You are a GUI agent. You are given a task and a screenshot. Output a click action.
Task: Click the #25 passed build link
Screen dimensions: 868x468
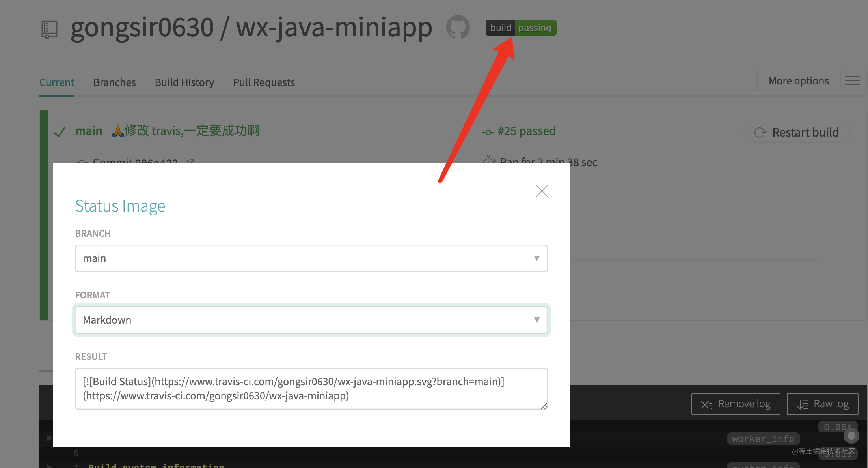point(526,131)
